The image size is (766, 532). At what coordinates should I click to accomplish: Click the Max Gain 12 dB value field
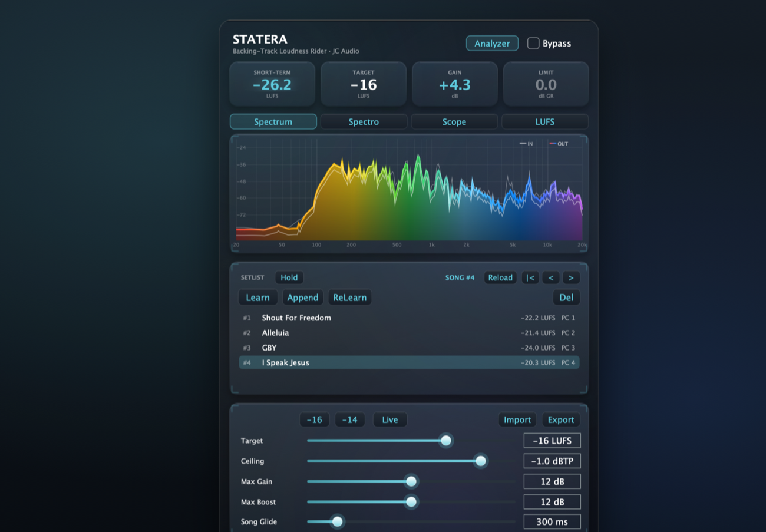552,481
